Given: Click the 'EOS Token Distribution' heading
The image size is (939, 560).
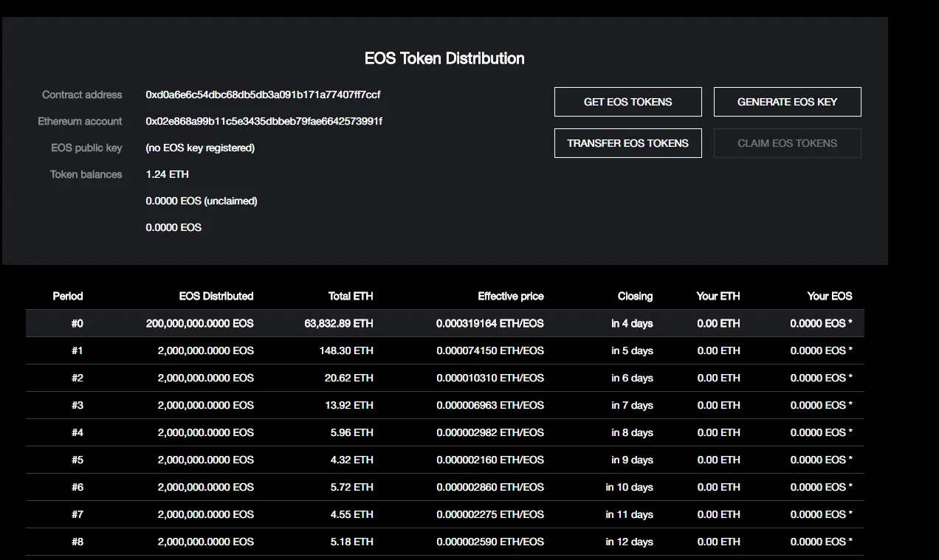Looking at the screenshot, I should click(444, 58).
